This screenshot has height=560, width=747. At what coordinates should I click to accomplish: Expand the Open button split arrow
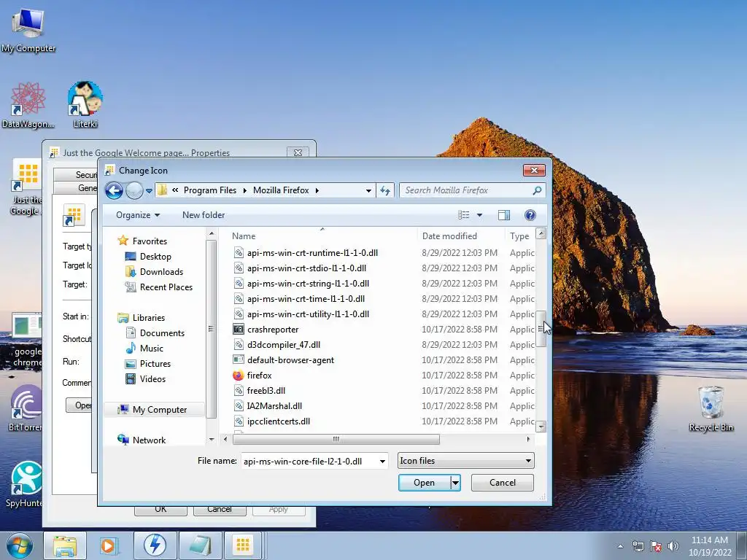pyautogui.click(x=455, y=483)
